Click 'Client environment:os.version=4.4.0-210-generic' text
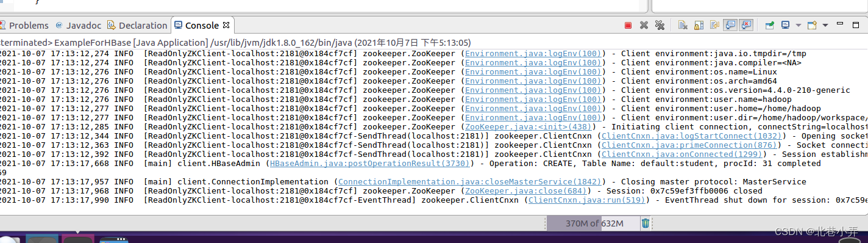The image size is (868, 243). 736,90
